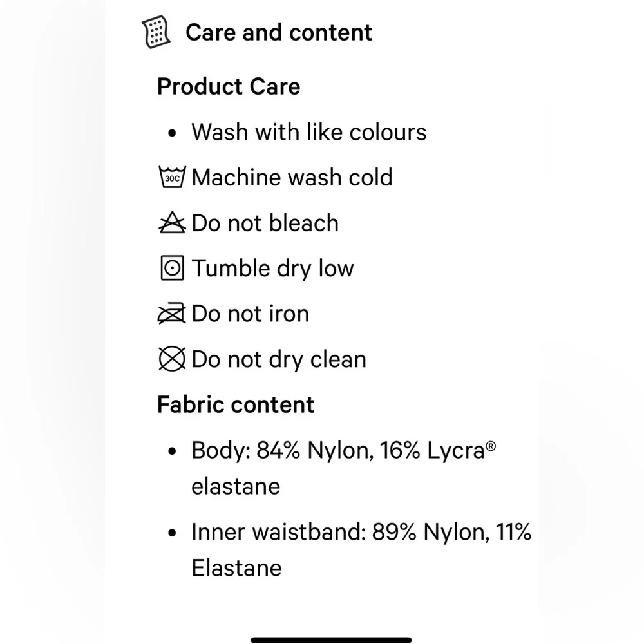
Task: Click the Machine wash cold label
Action: coord(292,178)
